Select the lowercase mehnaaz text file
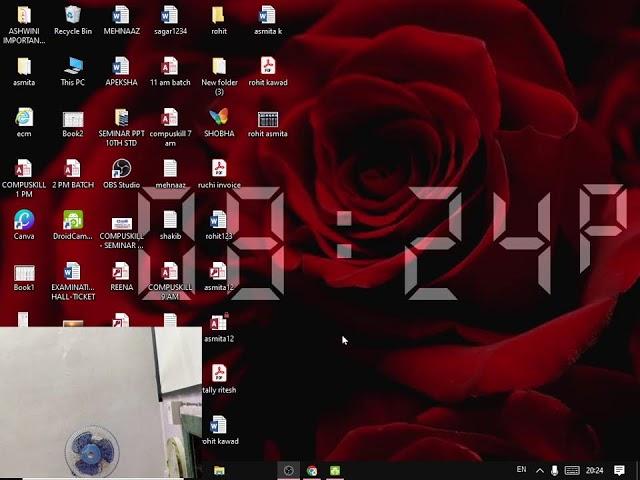Image resolution: width=640 pixels, height=480 pixels. pyautogui.click(x=170, y=174)
